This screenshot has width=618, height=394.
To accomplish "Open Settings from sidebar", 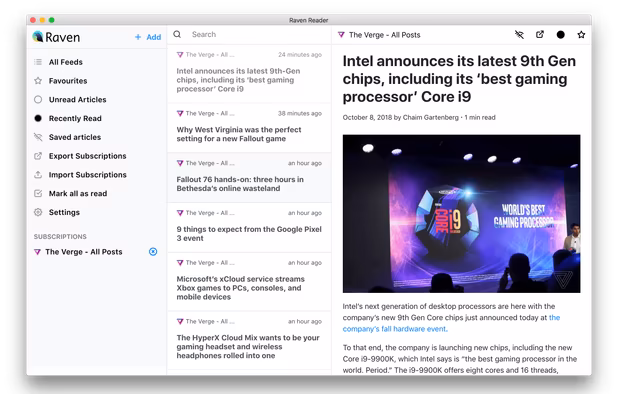I will point(64,212).
